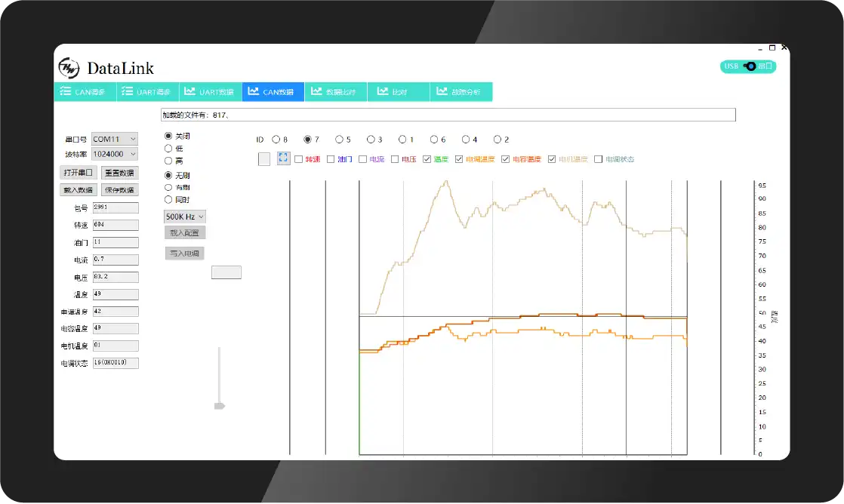Select the CAN调参 list icon
Screen dimensions: 844x504
(x=64, y=91)
